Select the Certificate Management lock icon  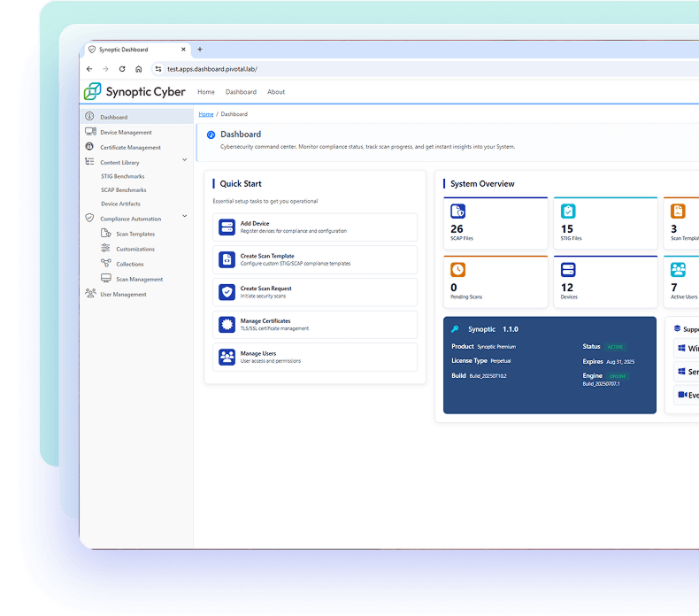(89, 147)
